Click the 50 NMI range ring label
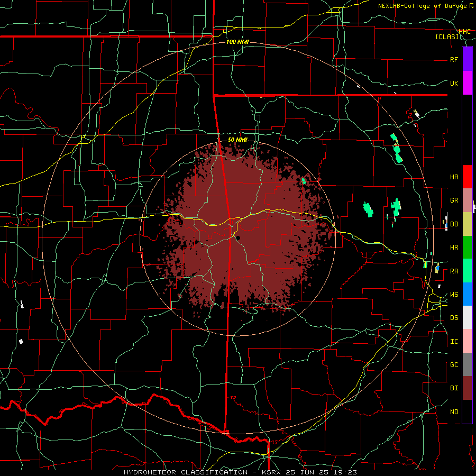Image resolution: width=476 pixels, height=476 pixels. coord(237,140)
